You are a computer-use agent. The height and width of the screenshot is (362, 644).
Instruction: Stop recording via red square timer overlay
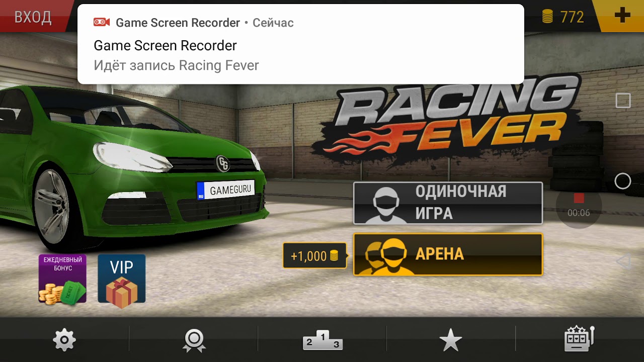coord(579,205)
